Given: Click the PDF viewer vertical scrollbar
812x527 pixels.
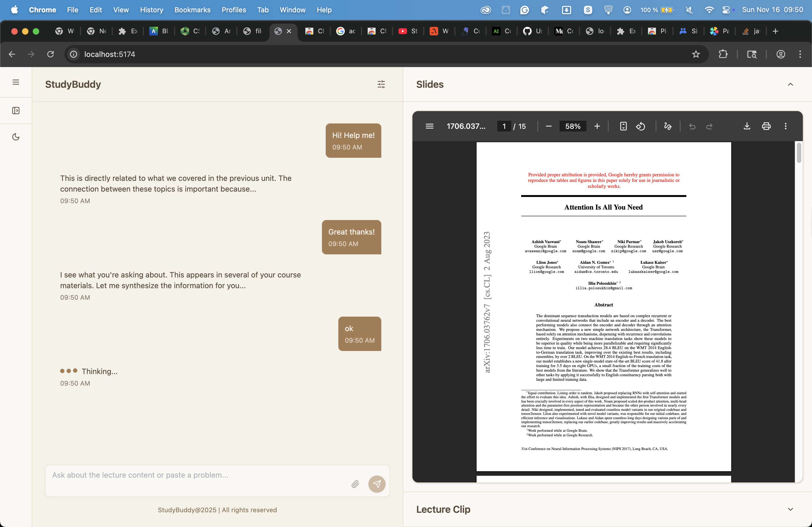Looking at the screenshot, I should (799, 153).
